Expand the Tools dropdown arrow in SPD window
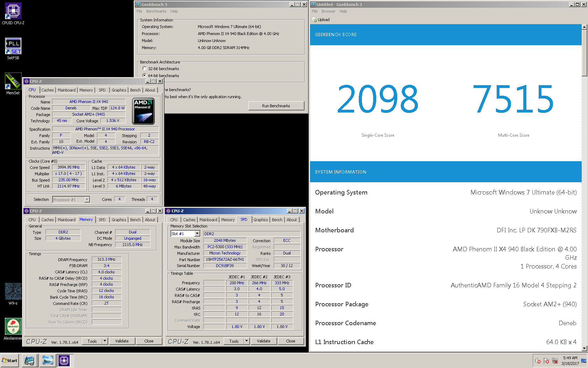This screenshot has height=368, width=588. point(246,341)
